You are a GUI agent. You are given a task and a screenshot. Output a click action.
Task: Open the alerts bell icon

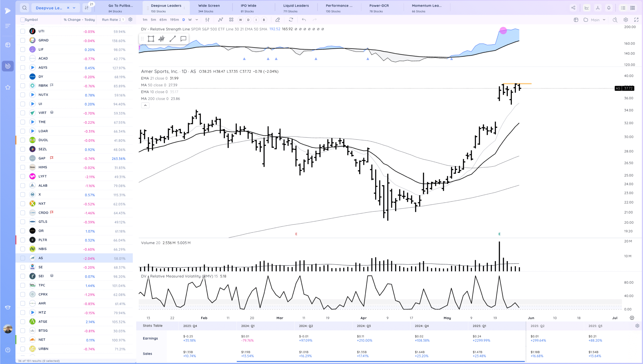609,8
